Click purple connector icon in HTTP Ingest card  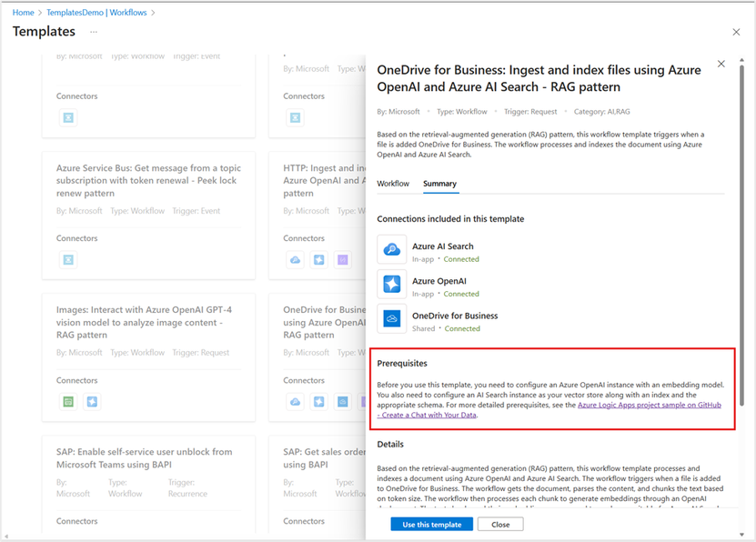pos(342,260)
